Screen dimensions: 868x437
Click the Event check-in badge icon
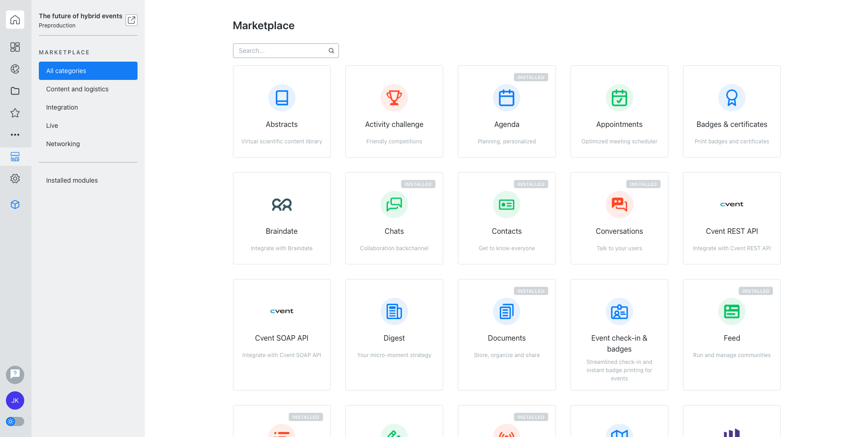[x=619, y=311]
